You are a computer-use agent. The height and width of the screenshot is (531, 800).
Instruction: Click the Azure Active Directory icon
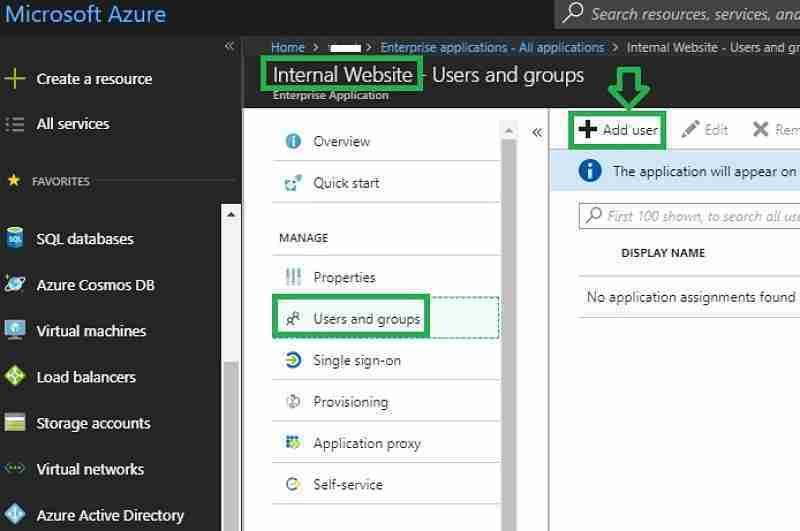(x=15, y=514)
